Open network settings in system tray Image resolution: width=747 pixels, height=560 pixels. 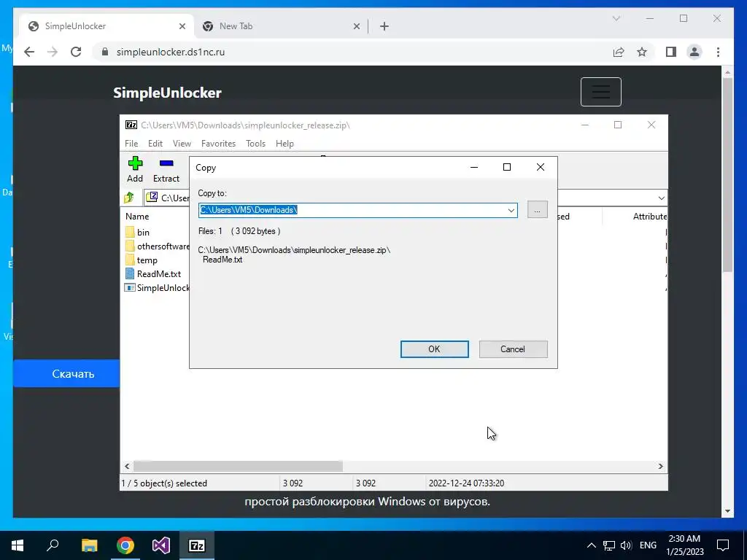click(x=608, y=545)
